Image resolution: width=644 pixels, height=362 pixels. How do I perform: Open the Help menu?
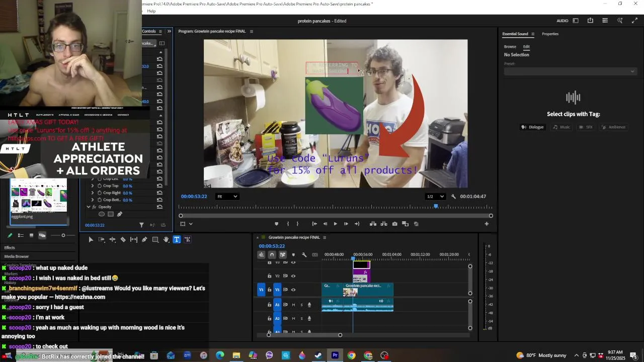point(151,11)
